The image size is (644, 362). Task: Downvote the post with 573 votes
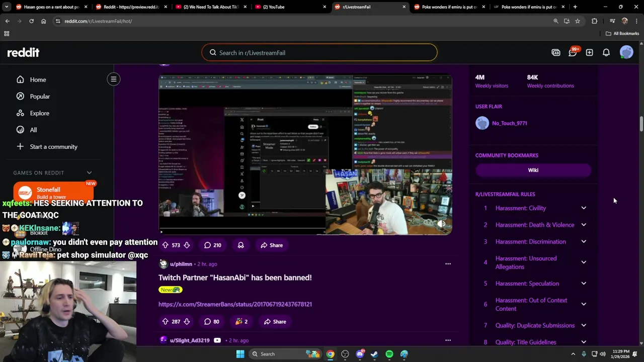187,245
